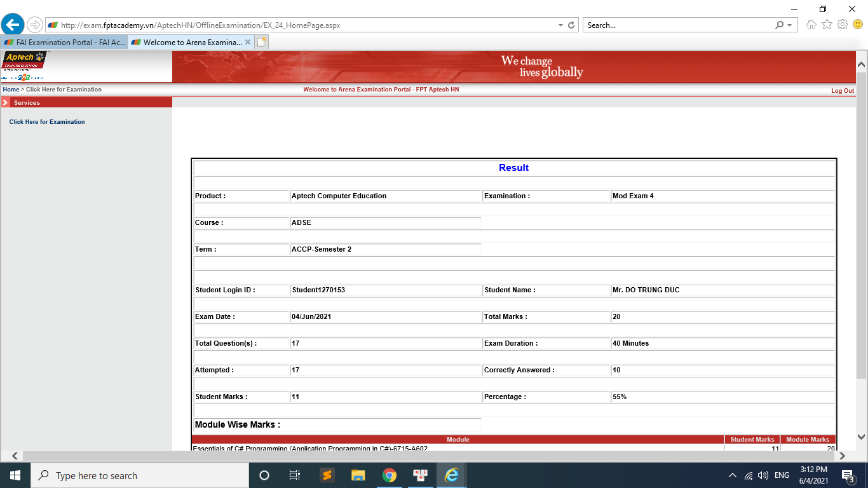Open Sublime Text from the taskbar
The image size is (868, 488).
[x=327, y=475]
